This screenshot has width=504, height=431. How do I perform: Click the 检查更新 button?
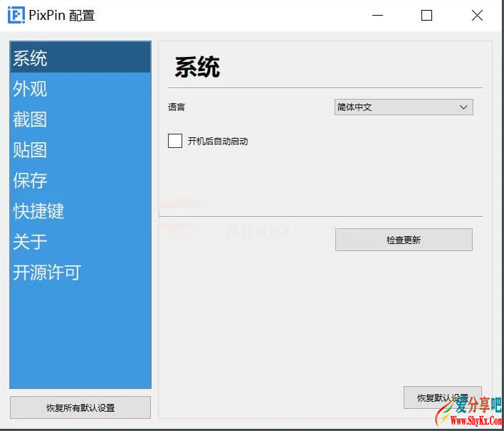point(404,240)
